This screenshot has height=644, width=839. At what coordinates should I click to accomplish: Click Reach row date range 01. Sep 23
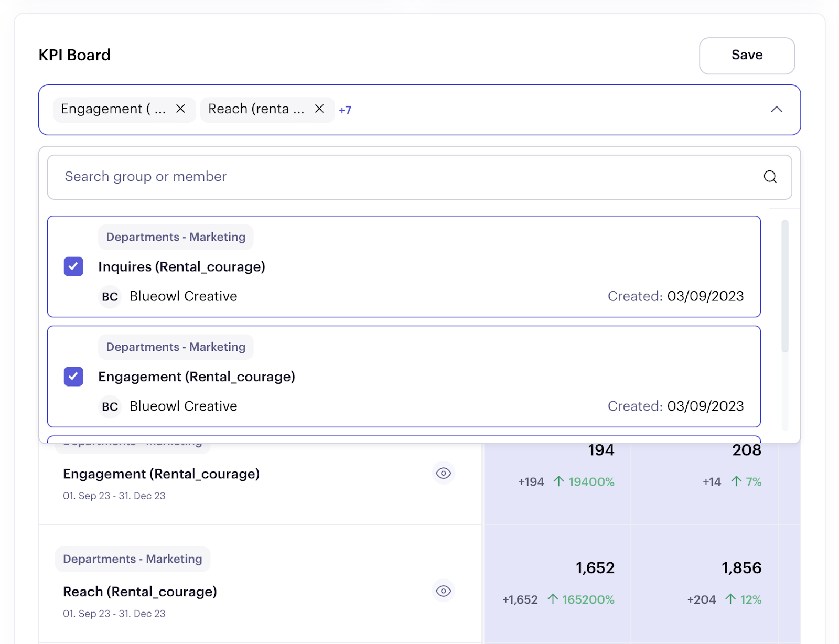[114, 614]
